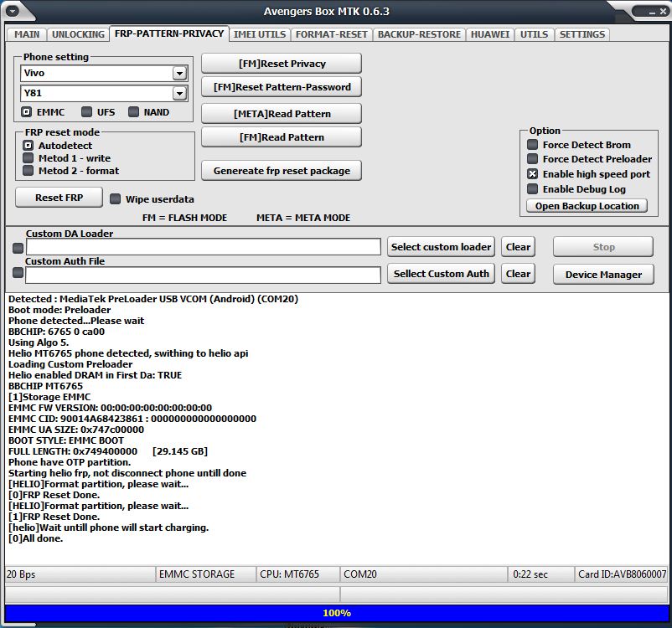This screenshot has height=628, width=672.
Task: Clear the Custom DA Loader field
Action: [x=518, y=247]
